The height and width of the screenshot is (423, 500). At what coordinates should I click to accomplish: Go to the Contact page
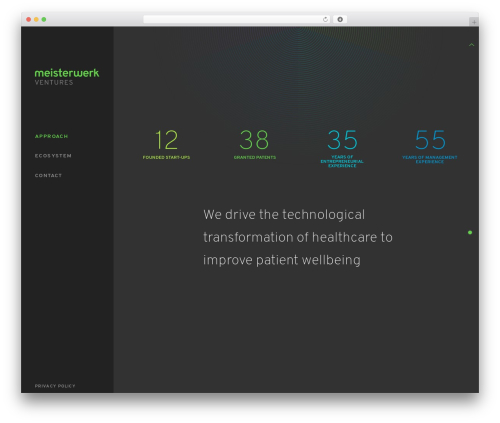48,175
